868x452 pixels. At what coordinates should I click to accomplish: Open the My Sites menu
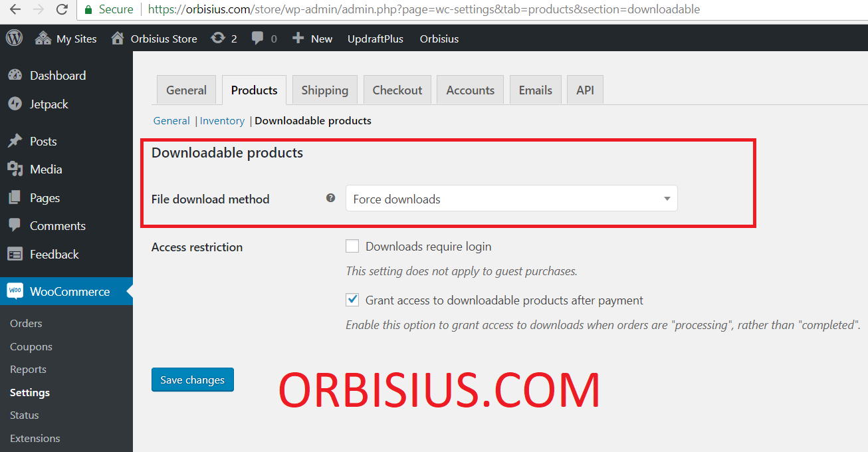(x=66, y=39)
